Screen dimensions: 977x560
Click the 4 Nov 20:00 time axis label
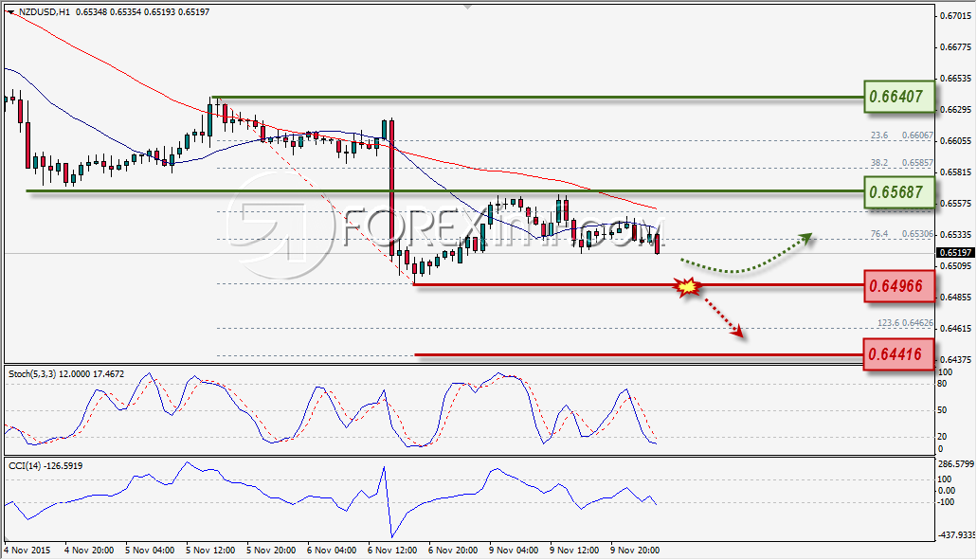pos(89,550)
